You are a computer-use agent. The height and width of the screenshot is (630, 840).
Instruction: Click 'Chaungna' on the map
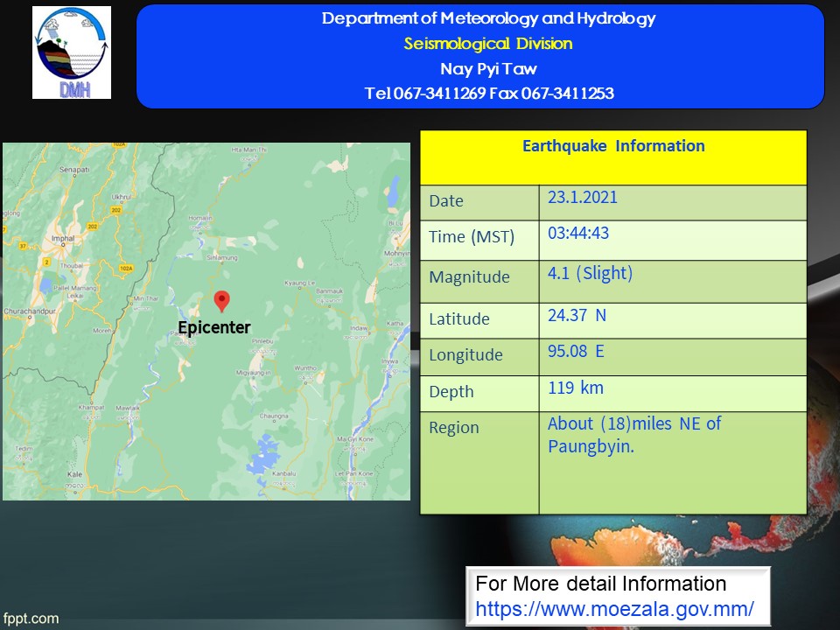(274, 416)
